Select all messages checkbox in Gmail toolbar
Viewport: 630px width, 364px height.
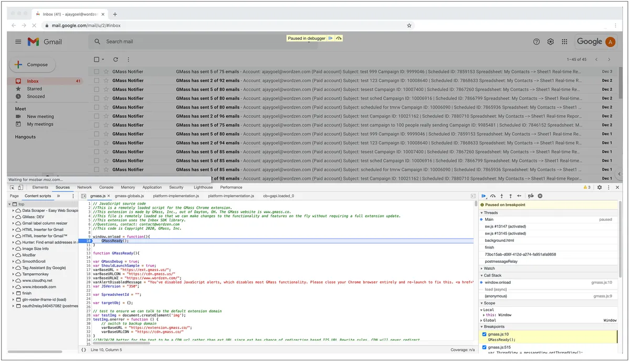(96, 60)
